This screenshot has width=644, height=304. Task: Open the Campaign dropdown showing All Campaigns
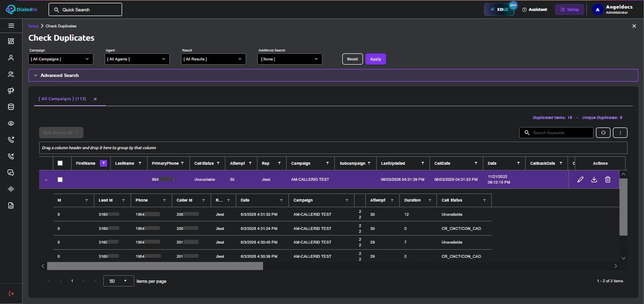(61, 59)
